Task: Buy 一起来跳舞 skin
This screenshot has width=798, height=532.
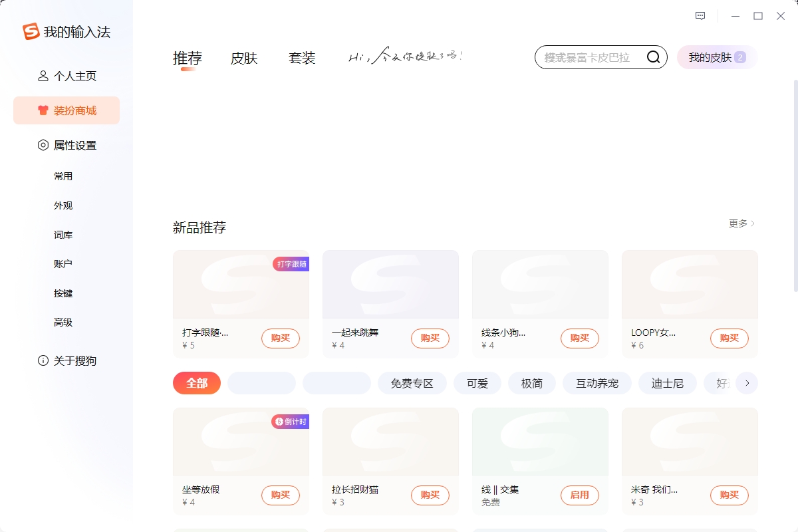Action: click(x=430, y=338)
